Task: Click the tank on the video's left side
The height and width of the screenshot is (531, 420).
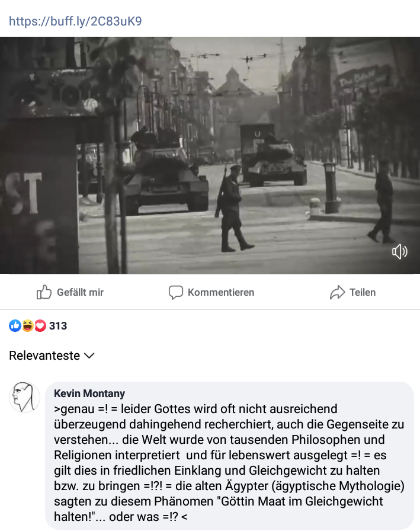Action: pos(165,171)
